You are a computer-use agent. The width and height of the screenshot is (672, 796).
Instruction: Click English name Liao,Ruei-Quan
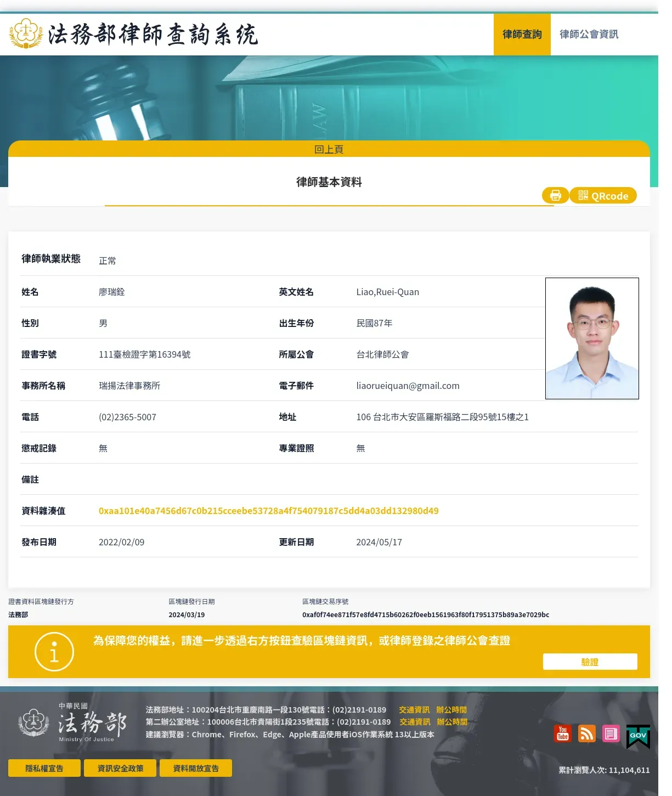coord(387,292)
